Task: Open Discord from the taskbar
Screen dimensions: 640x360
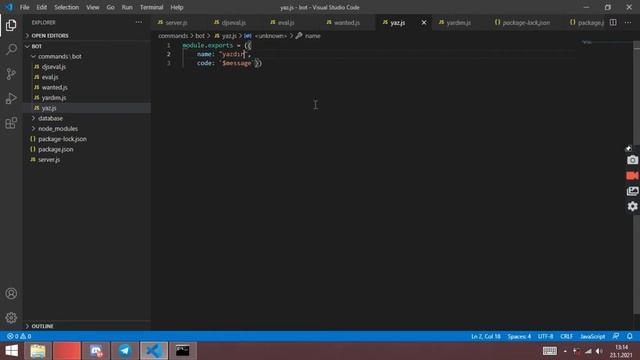Action: pyautogui.click(x=96, y=351)
